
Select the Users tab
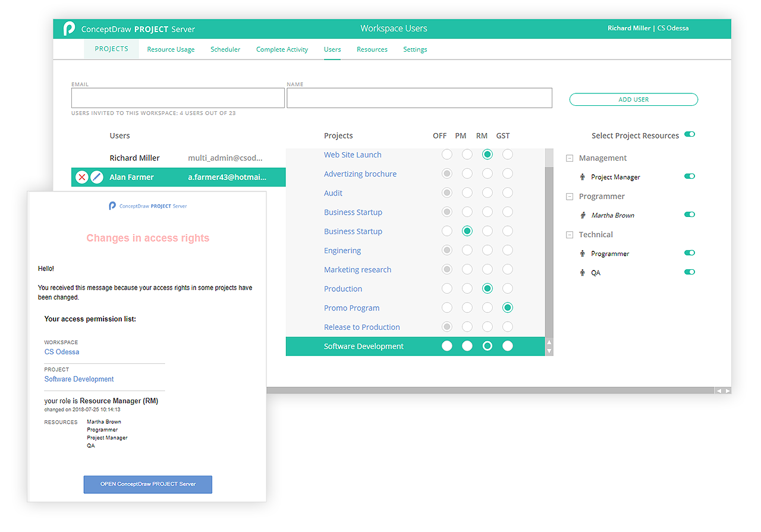coord(332,49)
